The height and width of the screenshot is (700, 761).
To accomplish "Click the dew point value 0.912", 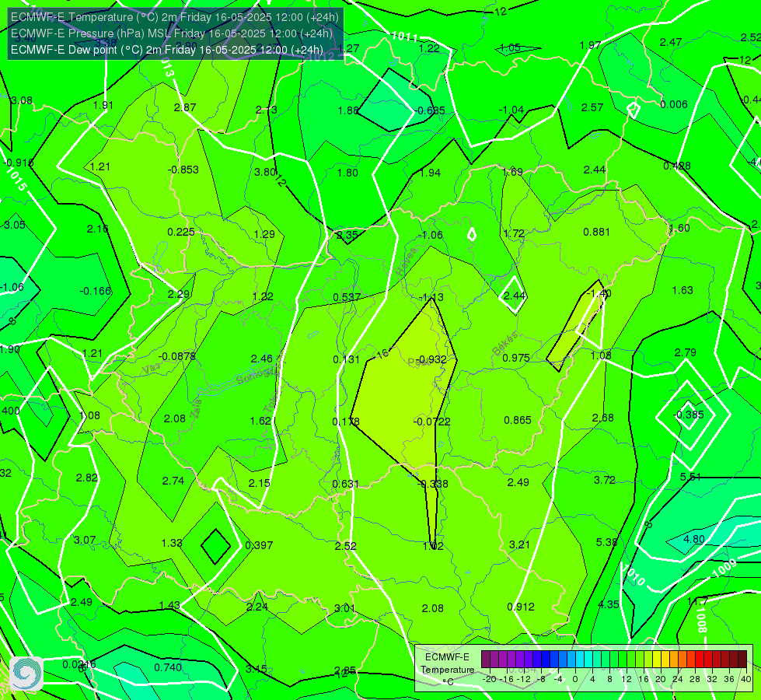I will (521, 607).
